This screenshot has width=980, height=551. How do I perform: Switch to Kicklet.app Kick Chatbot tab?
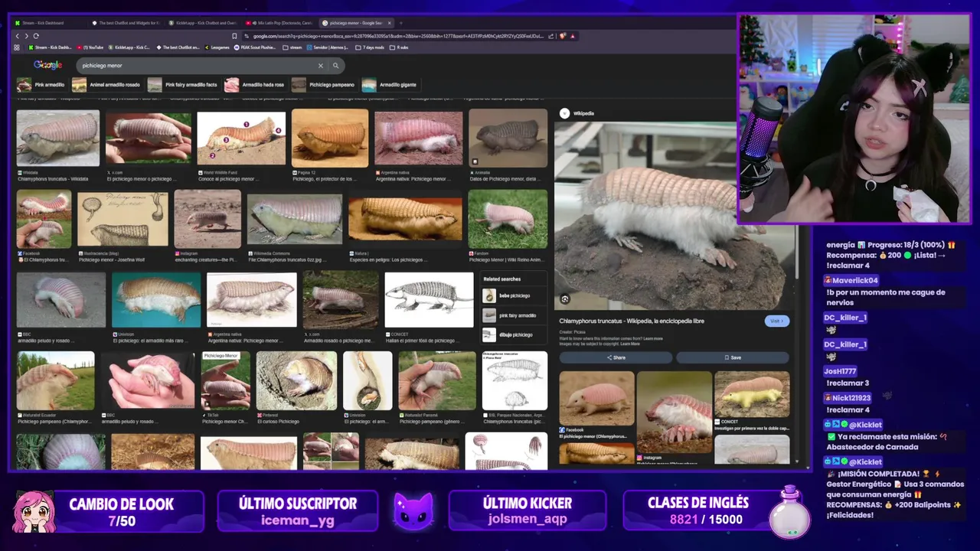pos(203,23)
